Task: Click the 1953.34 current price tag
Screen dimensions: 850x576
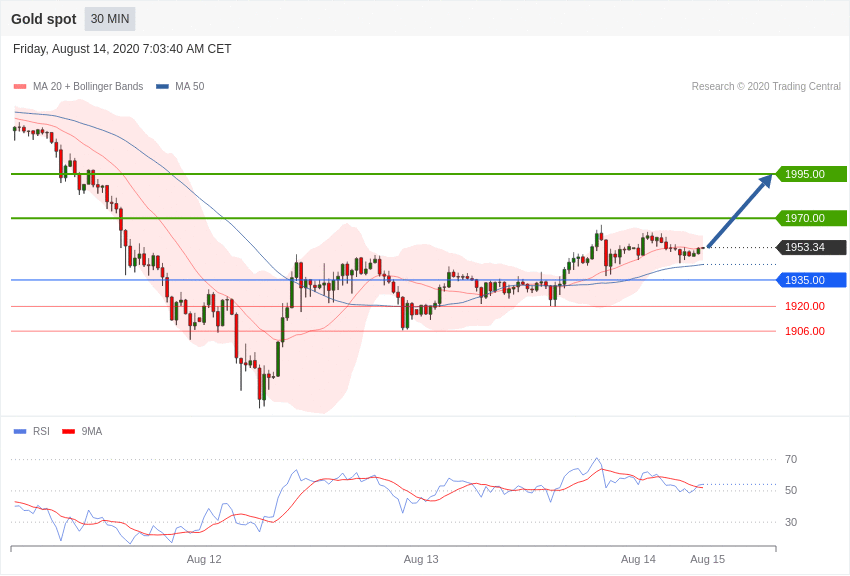Action: point(812,247)
